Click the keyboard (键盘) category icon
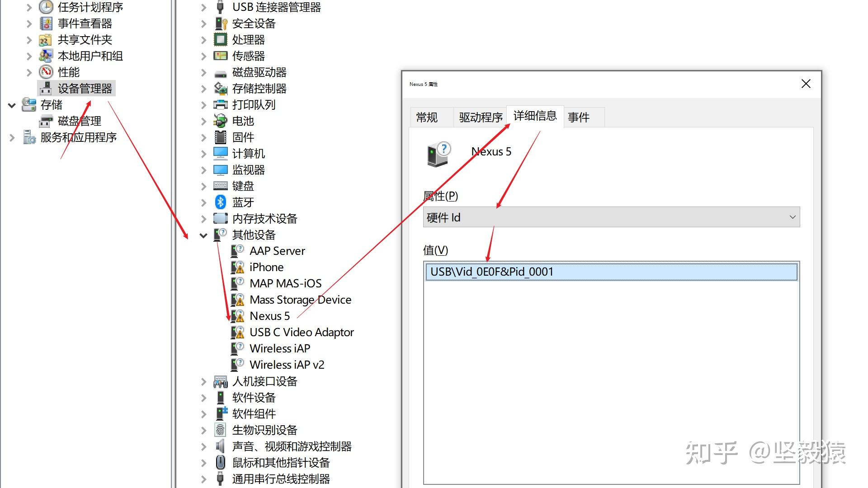The image size is (868, 488). coord(220,186)
